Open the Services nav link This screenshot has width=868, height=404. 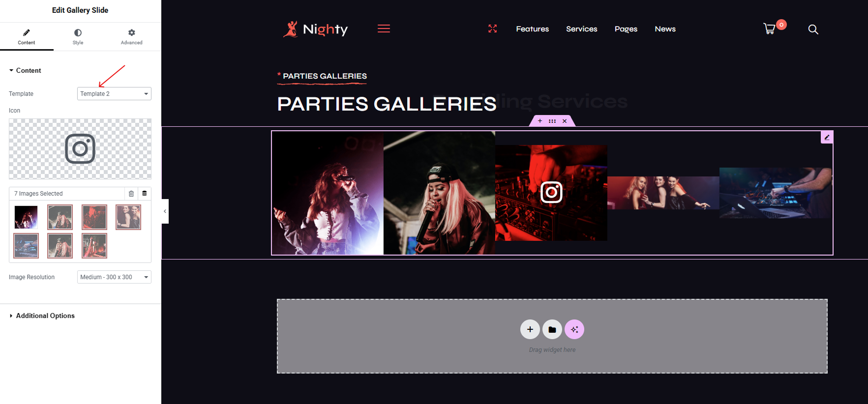[x=582, y=29]
